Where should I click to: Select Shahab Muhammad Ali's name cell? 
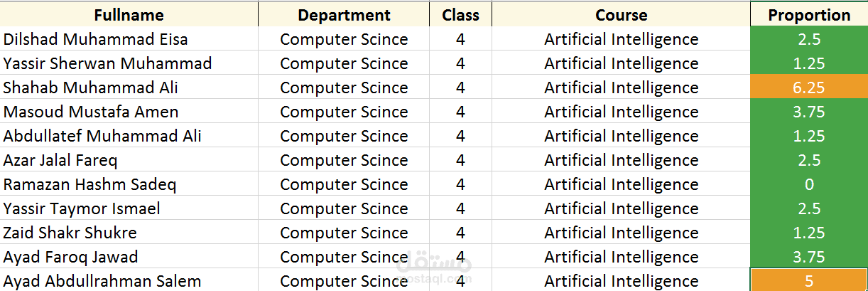coord(91,88)
